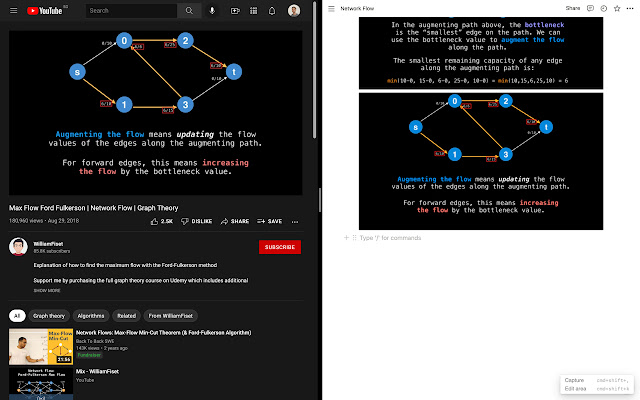Open WilliamFiset channel avatar

(x=18, y=247)
